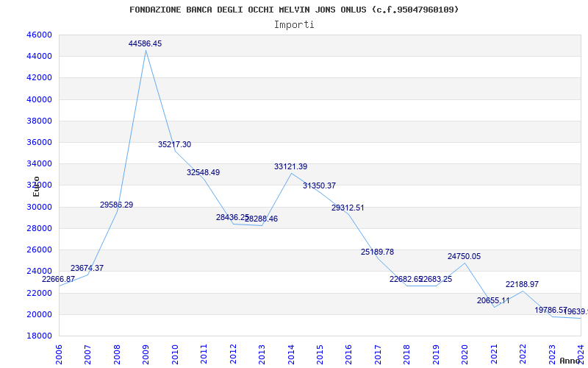Click the y-axis value 18000
Viewport: 588px width, 368px height.
(39, 336)
